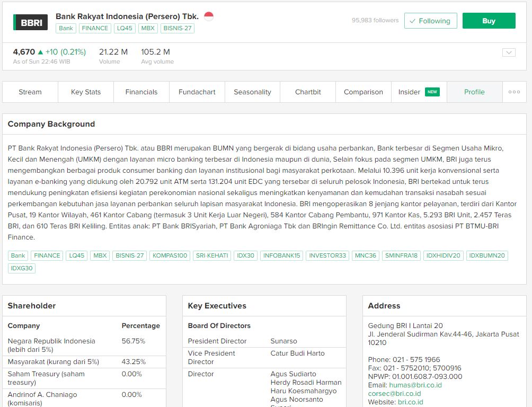This screenshot has width=532, height=407.
Task: Open the corsec@bri.co.id email link
Action: click(x=394, y=393)
